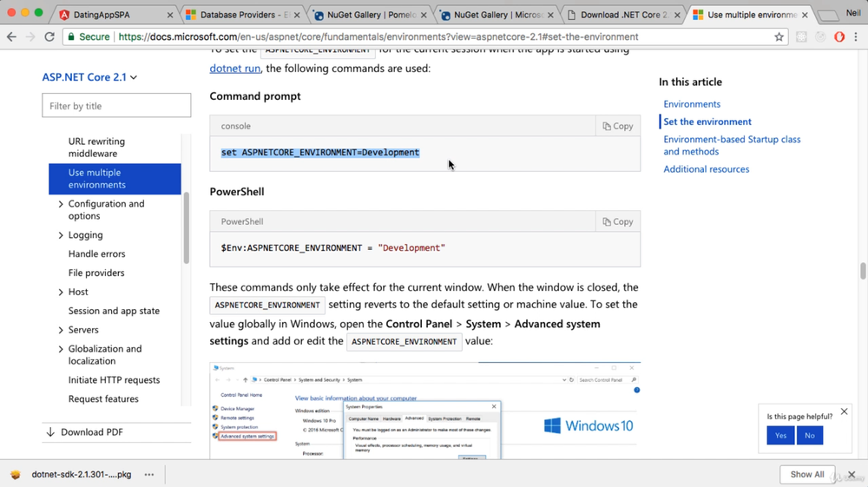Viewport: 868px width, 487px height.
Task: Answer No to page helpful
Action: [809, 436]
